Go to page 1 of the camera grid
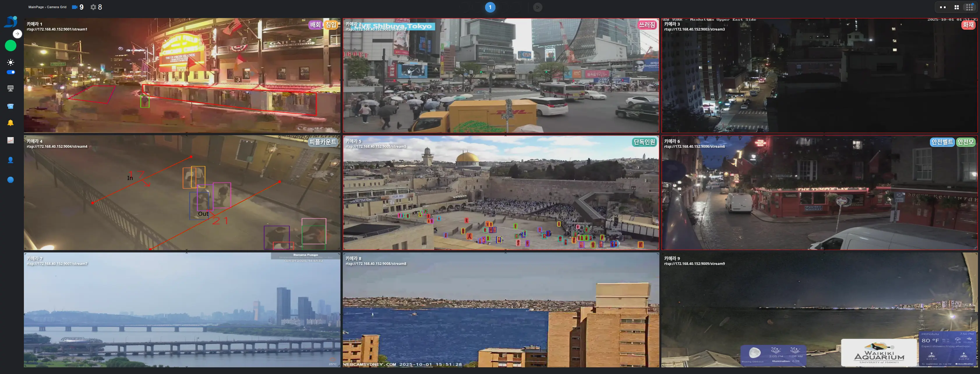This screenshot has width=980, height=374. click(x=490, y=7)
